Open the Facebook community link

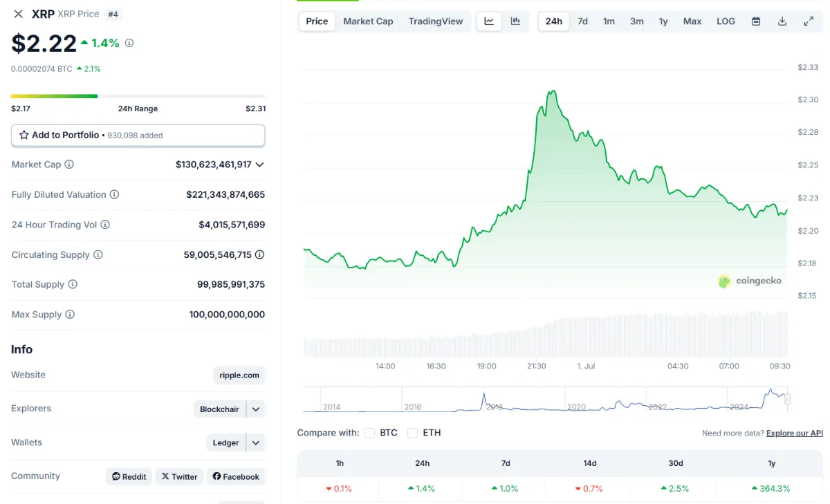(236, 476)
